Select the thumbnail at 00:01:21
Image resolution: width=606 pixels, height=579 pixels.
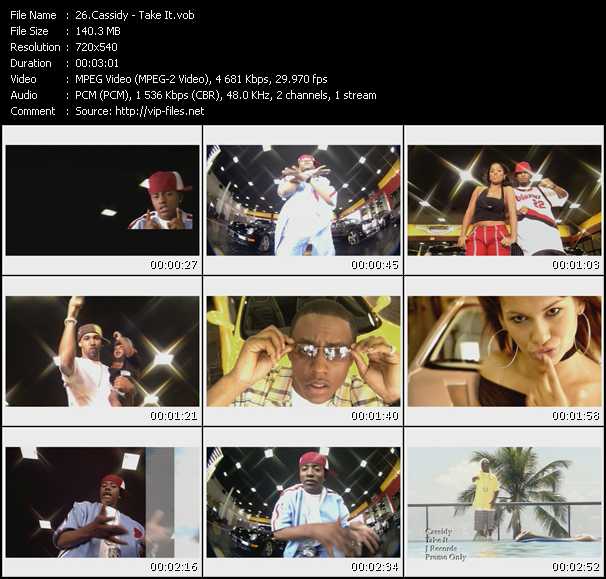point(102,351)
